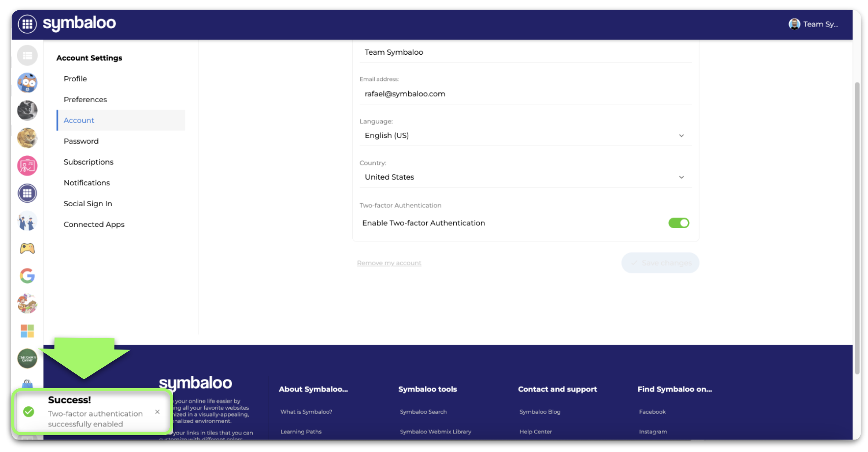
Task: Click the symbaloo wordmark in header
Action: [x=79, y=23]
